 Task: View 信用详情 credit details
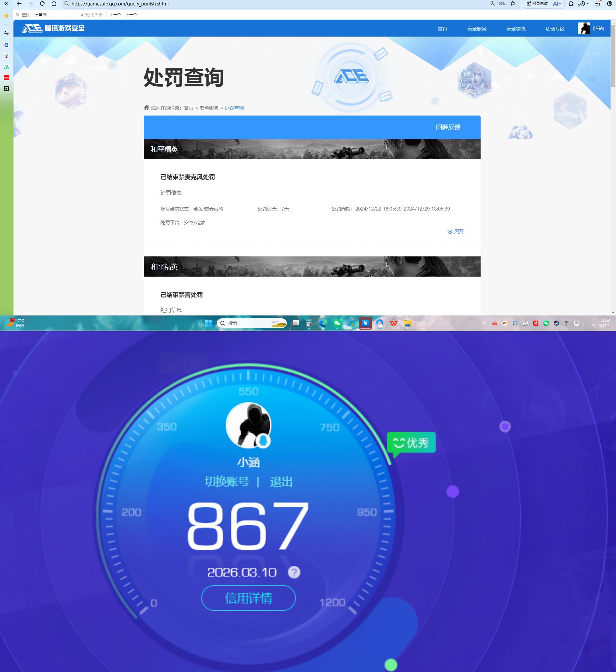(248, 598)
